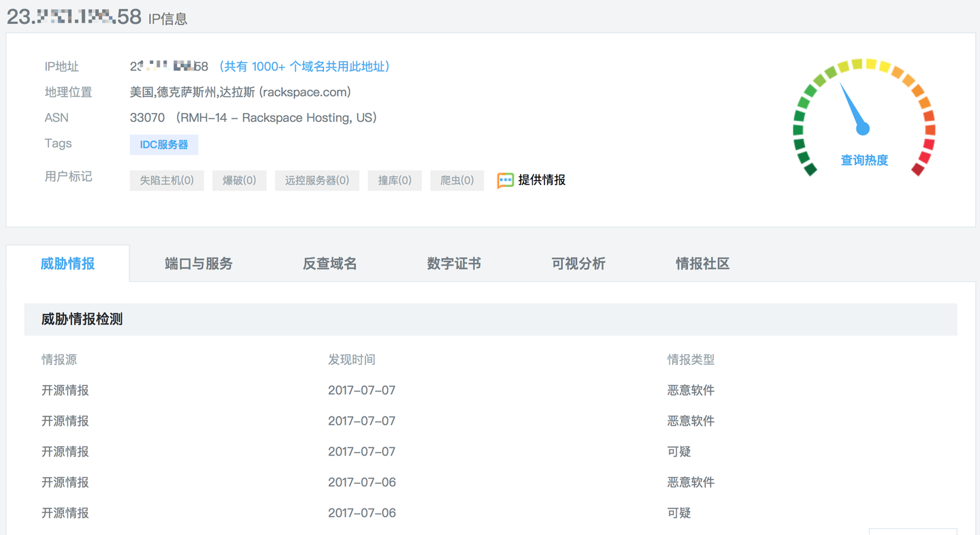Viewport: 980px width, 535px height.
Task: Open the 数字证书 tab
Action: pyautogui.click(x=455, y=263)
